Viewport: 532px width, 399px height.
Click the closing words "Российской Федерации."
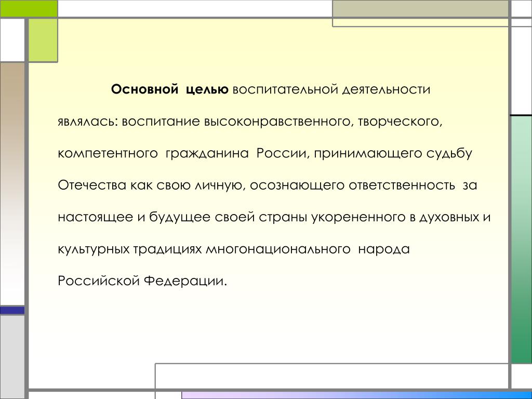pos(142,281)
